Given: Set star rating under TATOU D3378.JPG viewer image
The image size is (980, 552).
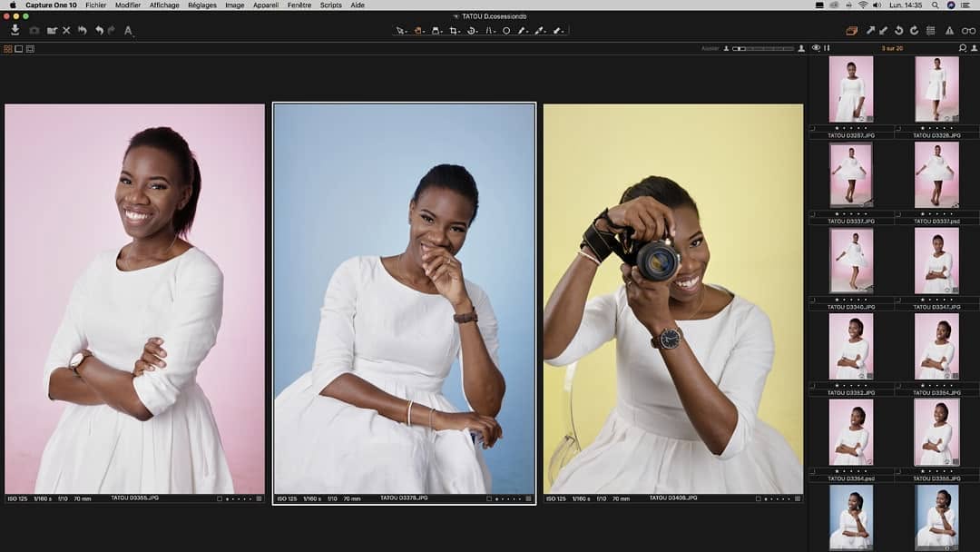Looking at the screenshot, I should (x=508, y=498).
